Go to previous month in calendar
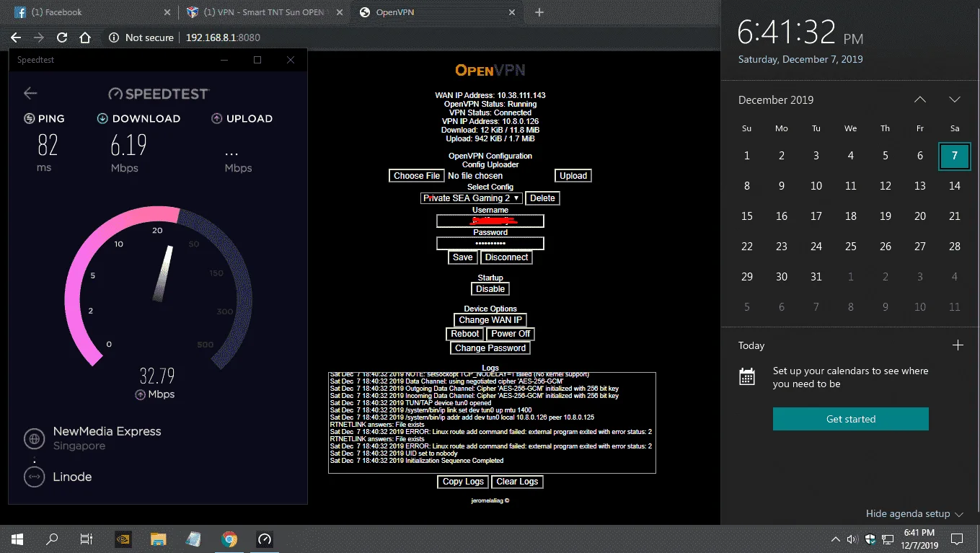Screen dimensions: 980x553 pyautogui.click(x=920, y=99)
